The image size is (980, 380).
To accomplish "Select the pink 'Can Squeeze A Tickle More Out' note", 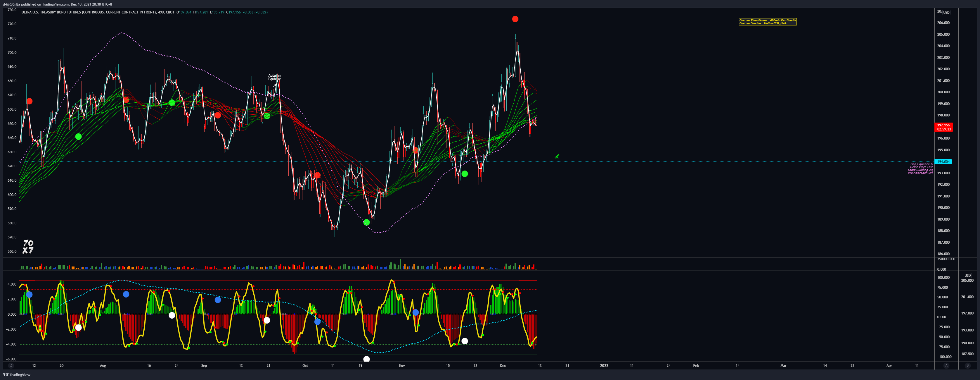I will pos(920,168).
